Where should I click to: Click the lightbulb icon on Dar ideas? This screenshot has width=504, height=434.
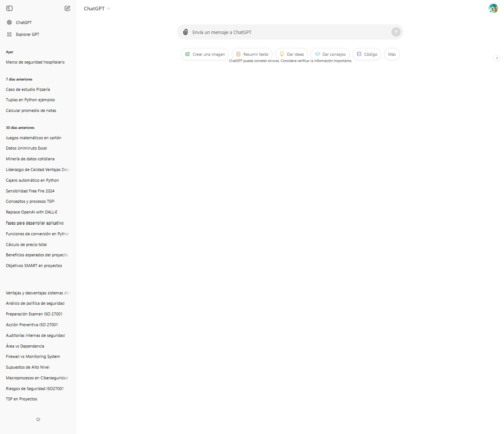point(282,54)
